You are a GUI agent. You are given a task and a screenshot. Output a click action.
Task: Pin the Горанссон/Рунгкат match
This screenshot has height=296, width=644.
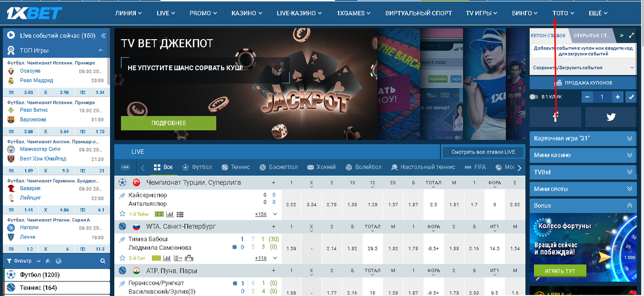click(x=122, y=283)
